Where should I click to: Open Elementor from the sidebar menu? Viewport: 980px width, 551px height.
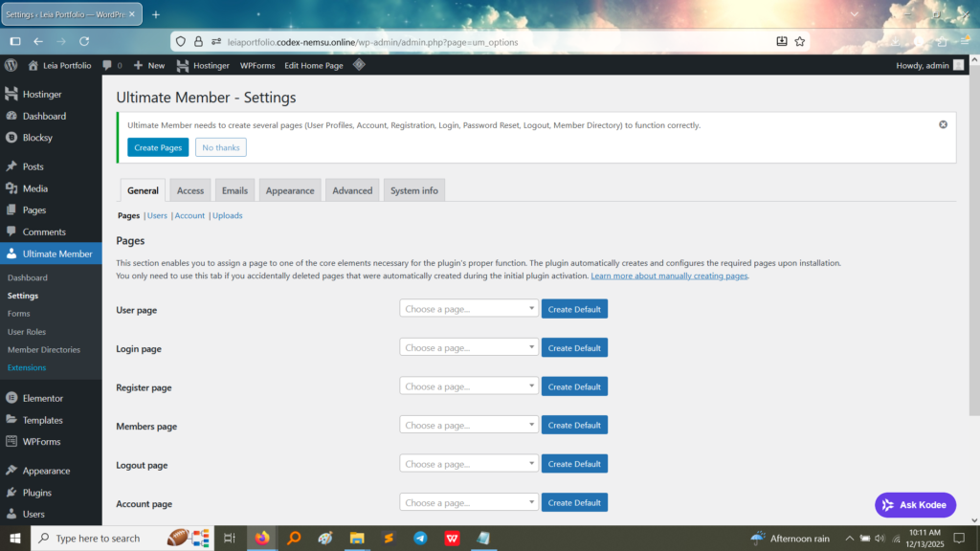tap(42, 398)
